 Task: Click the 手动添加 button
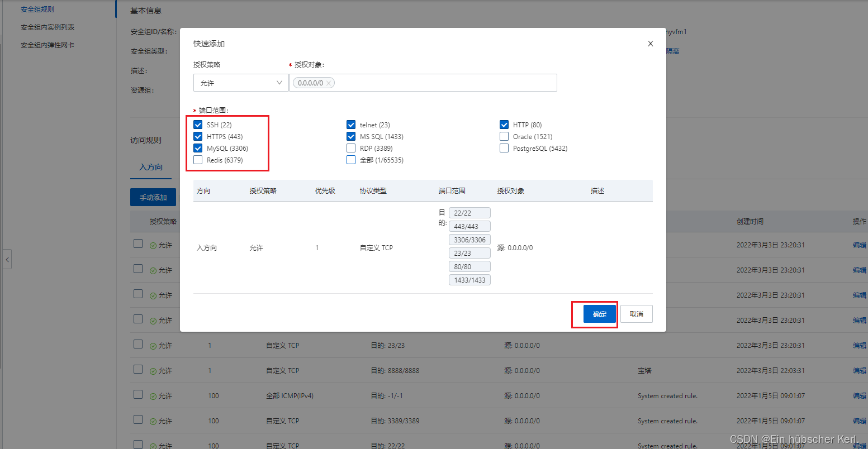[153, 197]
